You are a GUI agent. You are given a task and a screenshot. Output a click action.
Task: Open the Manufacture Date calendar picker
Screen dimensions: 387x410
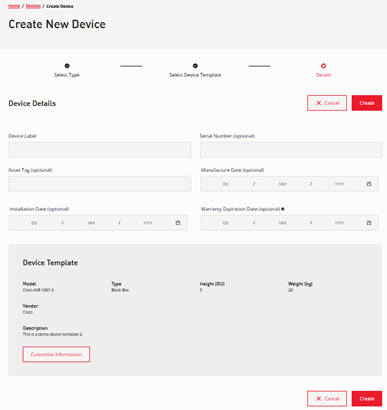369,184
